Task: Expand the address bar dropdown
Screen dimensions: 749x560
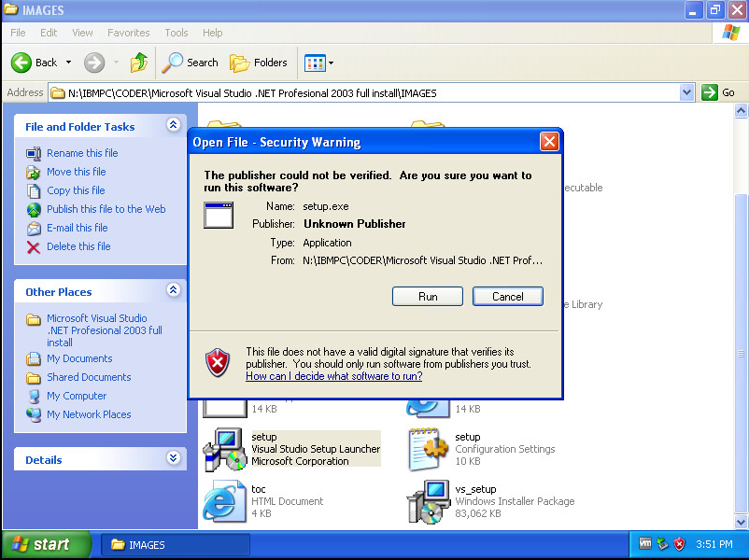Action: point(686,92)
